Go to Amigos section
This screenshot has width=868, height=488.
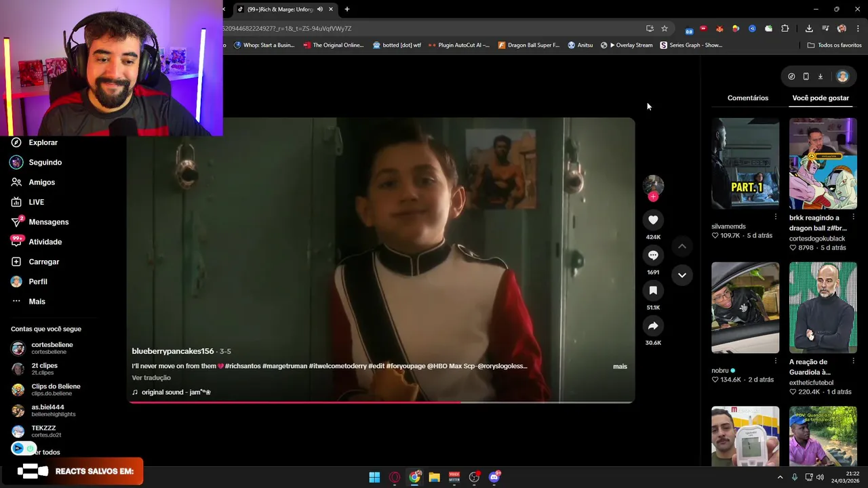point(34,182)
